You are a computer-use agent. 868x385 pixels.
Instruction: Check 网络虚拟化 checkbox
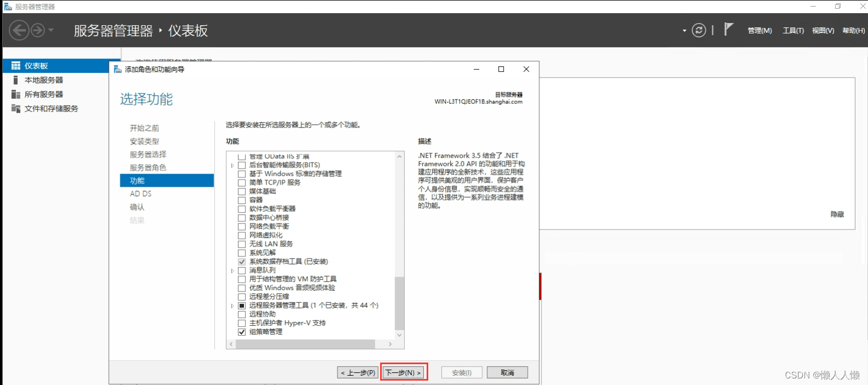click(x=242, y=235)
